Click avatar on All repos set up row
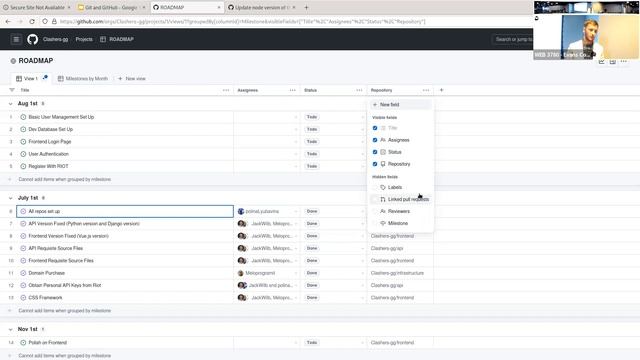This screenshot has width=640, height=360. [x=241, y=211]
